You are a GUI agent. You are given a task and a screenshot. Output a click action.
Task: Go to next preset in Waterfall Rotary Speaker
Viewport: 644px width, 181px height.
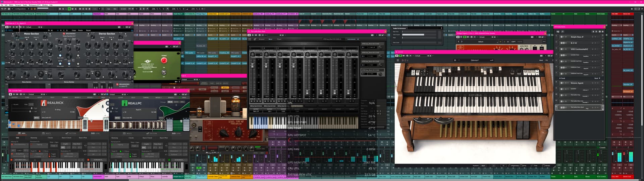point(462,42)
